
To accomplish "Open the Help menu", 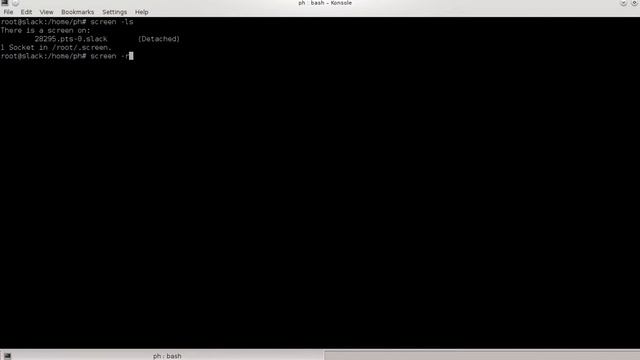I will pyautogui.click(x=141, y=12).
